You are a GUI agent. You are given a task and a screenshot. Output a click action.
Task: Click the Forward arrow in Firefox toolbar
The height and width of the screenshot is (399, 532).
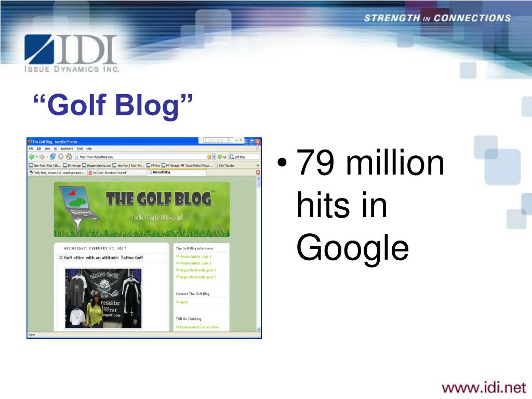(x=42, y=157)
